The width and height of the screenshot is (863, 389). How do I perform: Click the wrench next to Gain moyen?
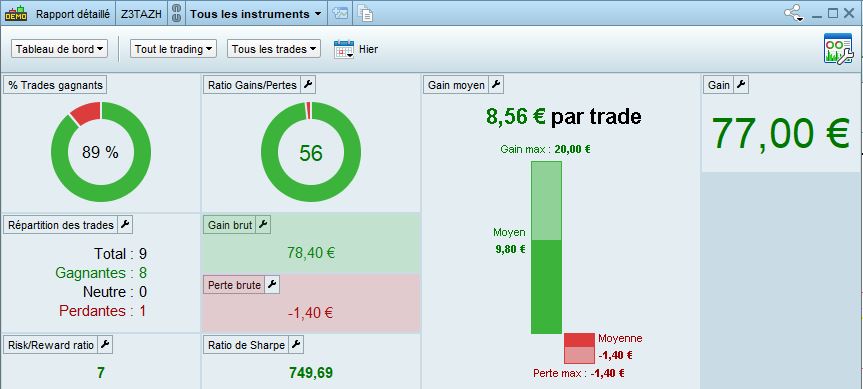tap(496, 85)
